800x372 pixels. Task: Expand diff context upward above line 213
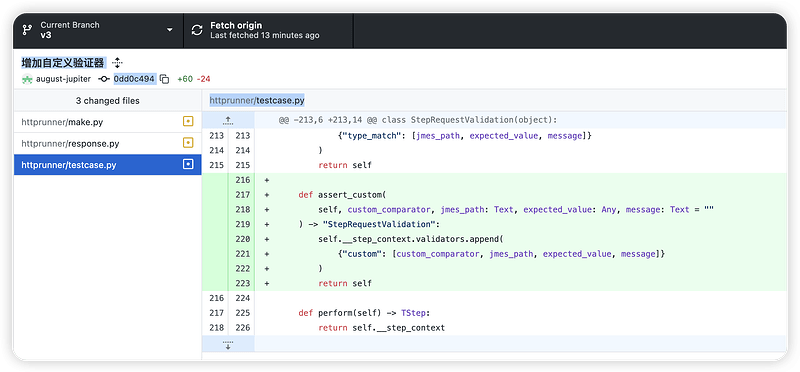[228, 120]
